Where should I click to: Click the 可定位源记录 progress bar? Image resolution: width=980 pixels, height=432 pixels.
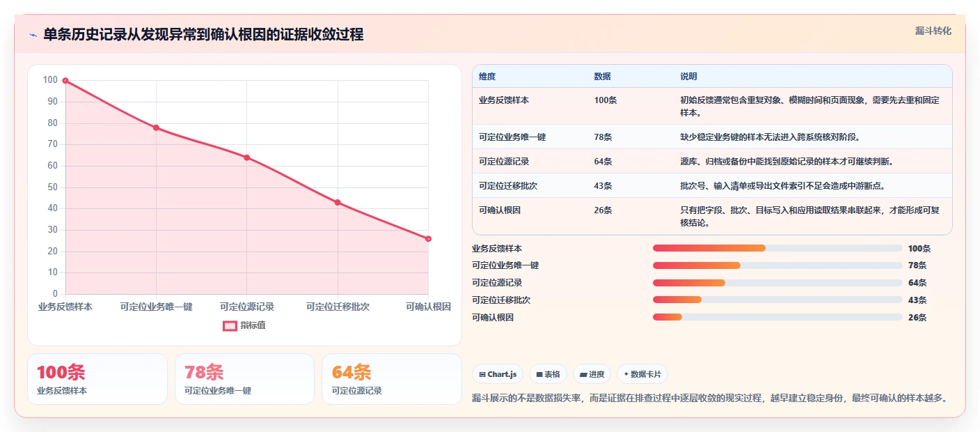pyautogui.click(x=777, y=282)
